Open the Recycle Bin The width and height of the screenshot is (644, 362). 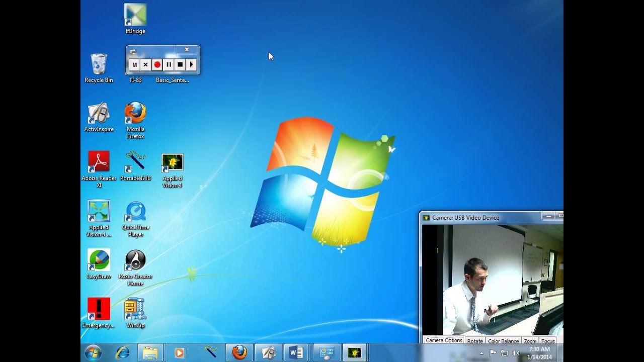(99, 68)
